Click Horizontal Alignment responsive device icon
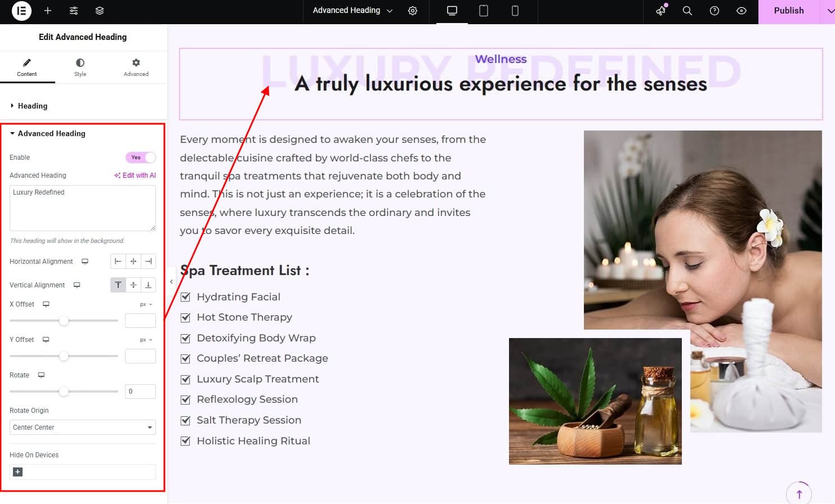The width and height of the screenshot is (835, 504). tap(85, 262)
